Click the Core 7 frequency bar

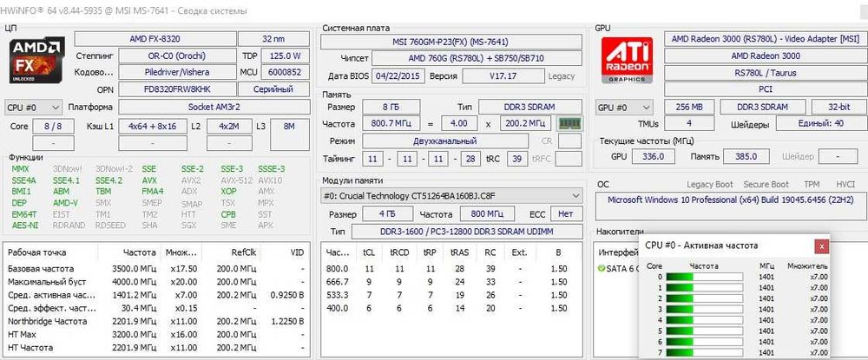point(704,352)
